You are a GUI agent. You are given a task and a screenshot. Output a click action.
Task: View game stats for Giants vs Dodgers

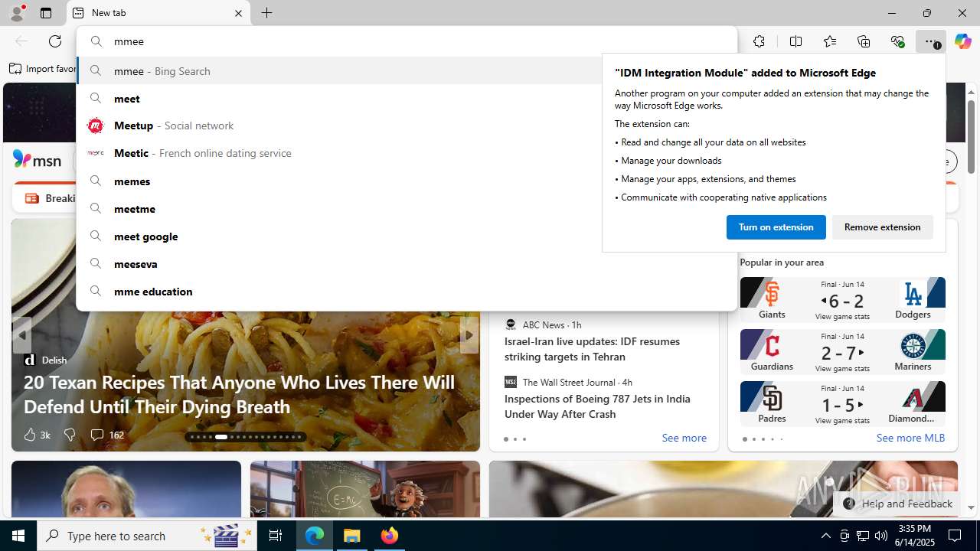(x=842, y=317)
